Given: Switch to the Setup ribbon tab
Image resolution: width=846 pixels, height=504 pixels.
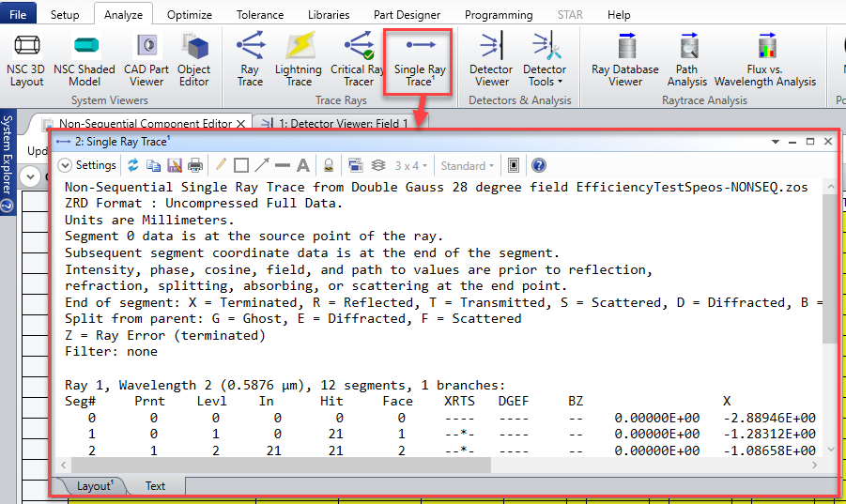Looking at the screenshot, I should pos(65,15).
